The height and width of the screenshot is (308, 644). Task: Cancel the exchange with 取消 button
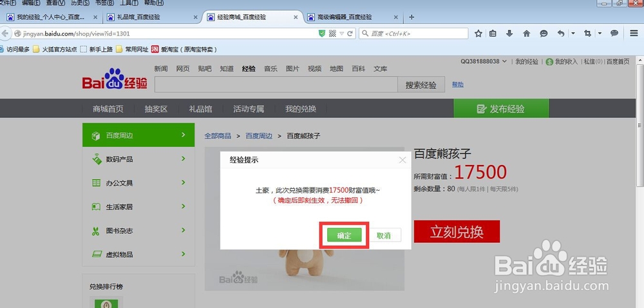[384, 235]
